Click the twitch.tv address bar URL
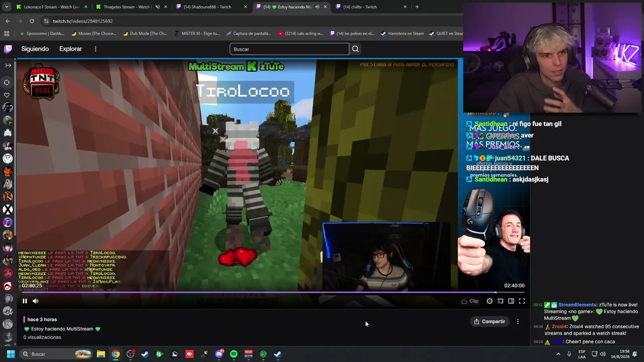 click(x=83, y=21)
